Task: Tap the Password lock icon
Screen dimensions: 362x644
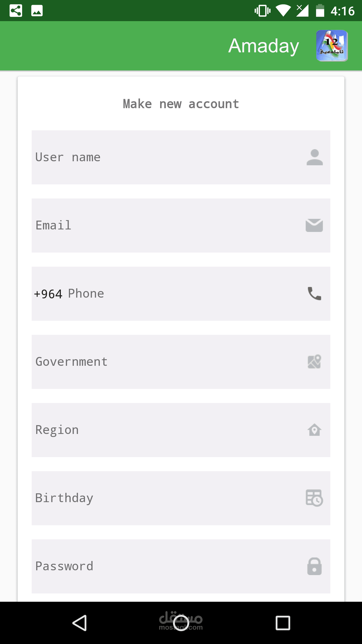Action: point(314,566)
